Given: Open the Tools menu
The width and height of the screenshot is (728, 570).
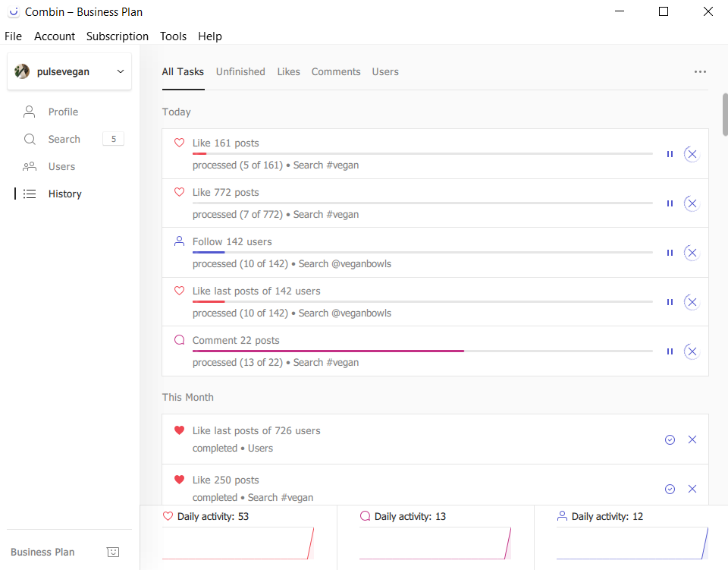Looking at the screenshot, I should 173,36.
